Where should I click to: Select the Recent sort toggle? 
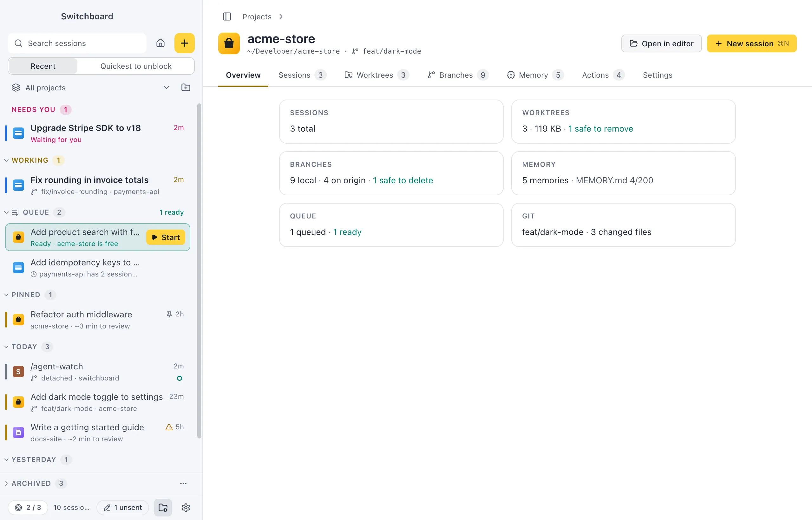click(x=43, y=66)
